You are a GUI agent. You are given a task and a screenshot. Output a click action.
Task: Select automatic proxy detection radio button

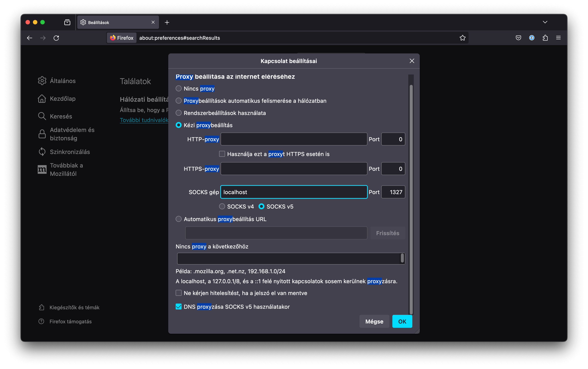pos(179,101)
